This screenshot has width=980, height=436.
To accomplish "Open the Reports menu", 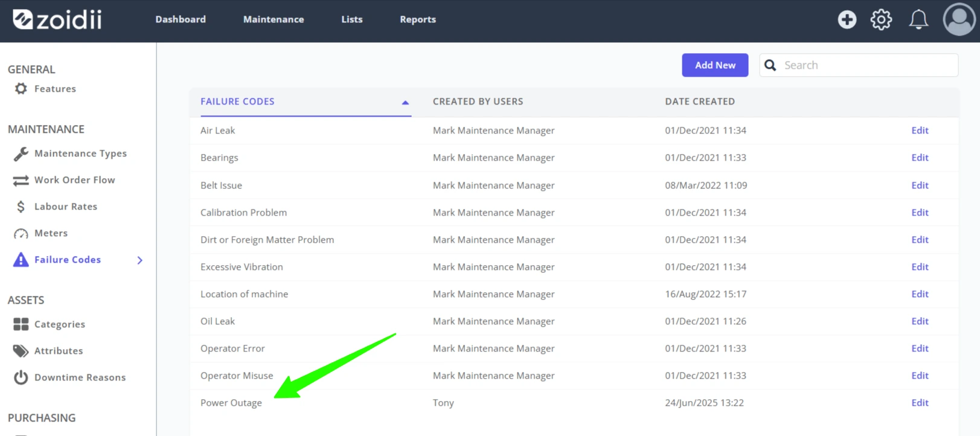I will 418,19.
